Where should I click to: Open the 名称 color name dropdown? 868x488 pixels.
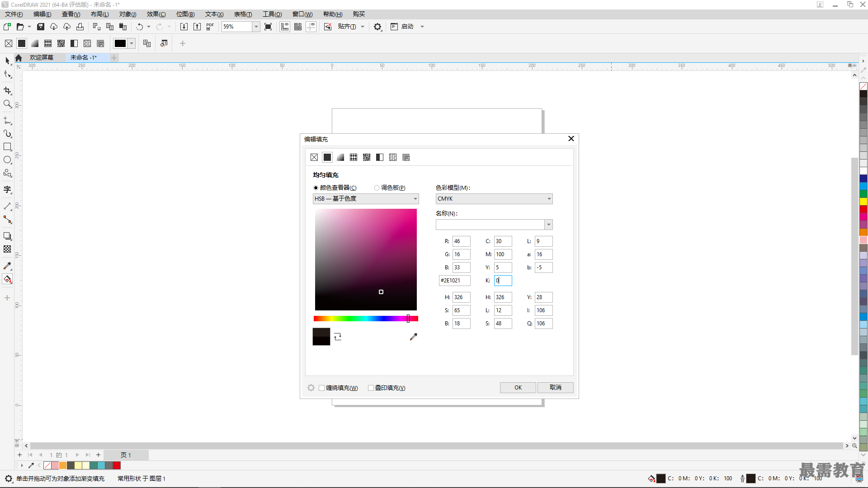pyautogui.click(x=548, y=225)
